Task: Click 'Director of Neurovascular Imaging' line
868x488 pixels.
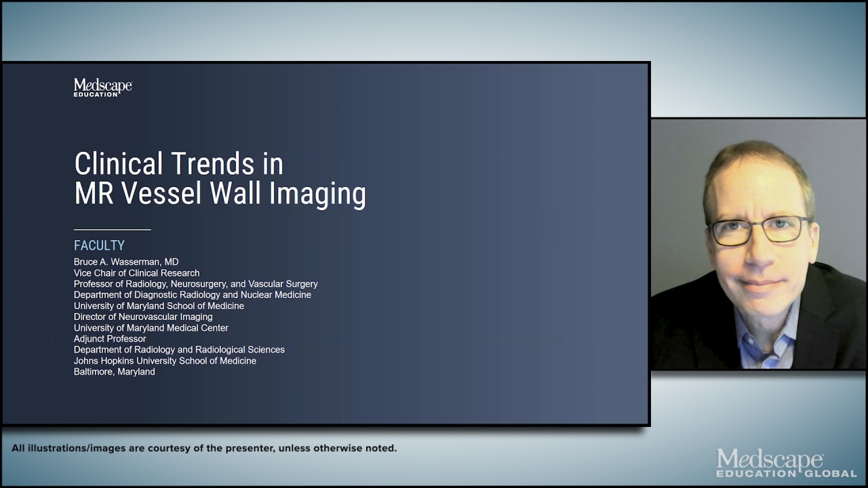Action: (x=143, y=317)
